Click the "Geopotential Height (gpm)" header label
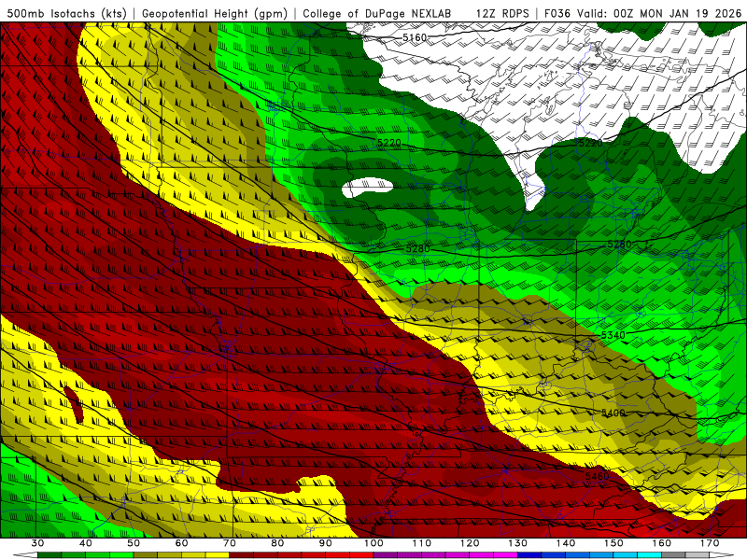Screen dimensions: 747x560 215,14
